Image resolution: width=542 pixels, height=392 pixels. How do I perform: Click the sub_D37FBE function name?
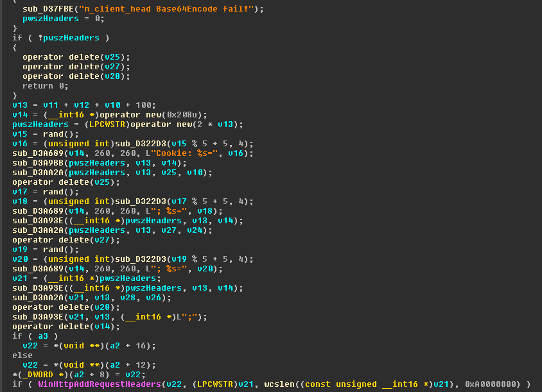tap(44, 8)
